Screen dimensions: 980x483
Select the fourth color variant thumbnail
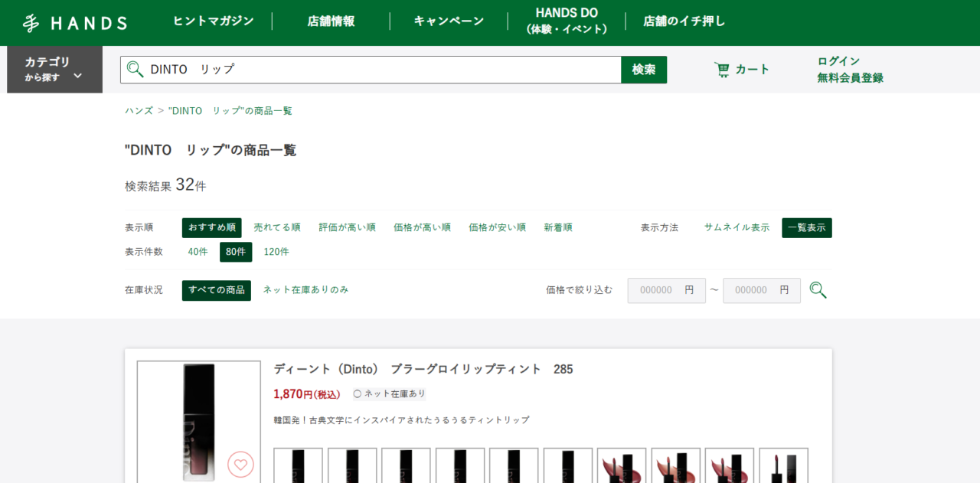(460, 465)
